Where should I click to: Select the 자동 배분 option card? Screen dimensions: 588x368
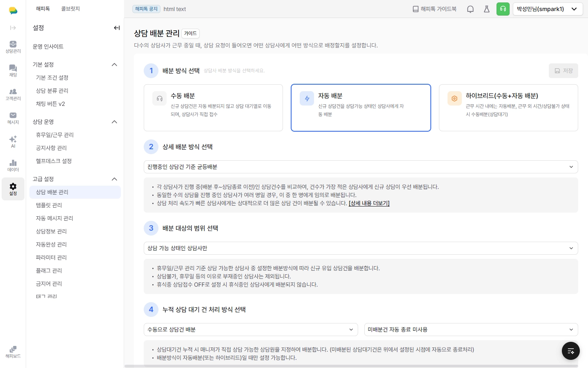361,108
